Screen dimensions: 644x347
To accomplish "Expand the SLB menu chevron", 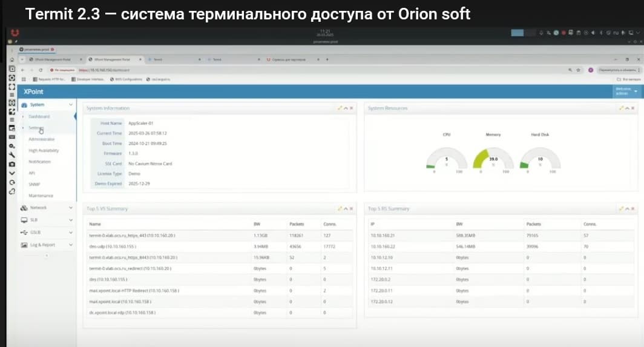I will pos(71,220).
